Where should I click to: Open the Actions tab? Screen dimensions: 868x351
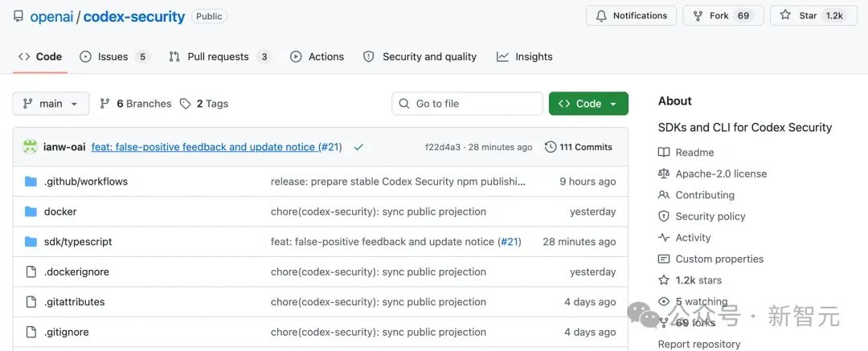coord(317,56)
